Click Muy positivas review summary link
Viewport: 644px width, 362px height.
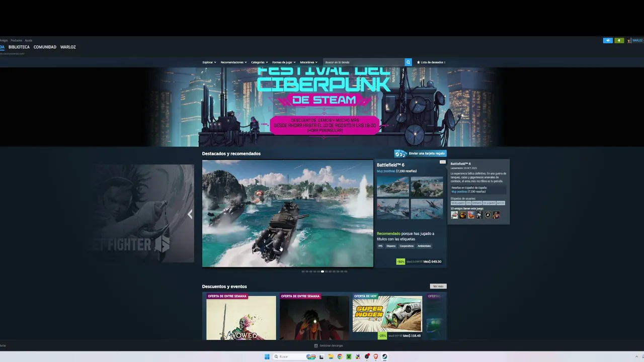click(386, 171)
